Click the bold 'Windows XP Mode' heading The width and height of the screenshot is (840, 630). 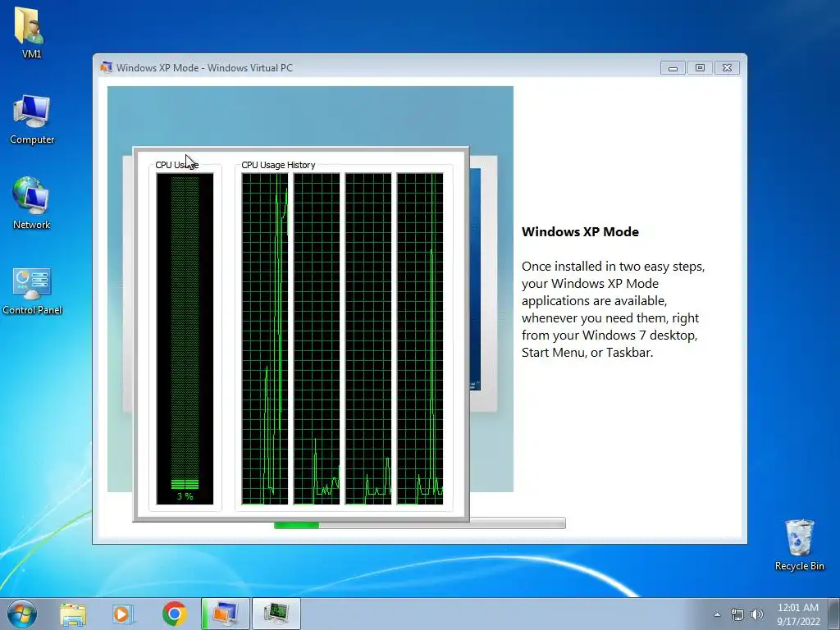coord(580,232)
